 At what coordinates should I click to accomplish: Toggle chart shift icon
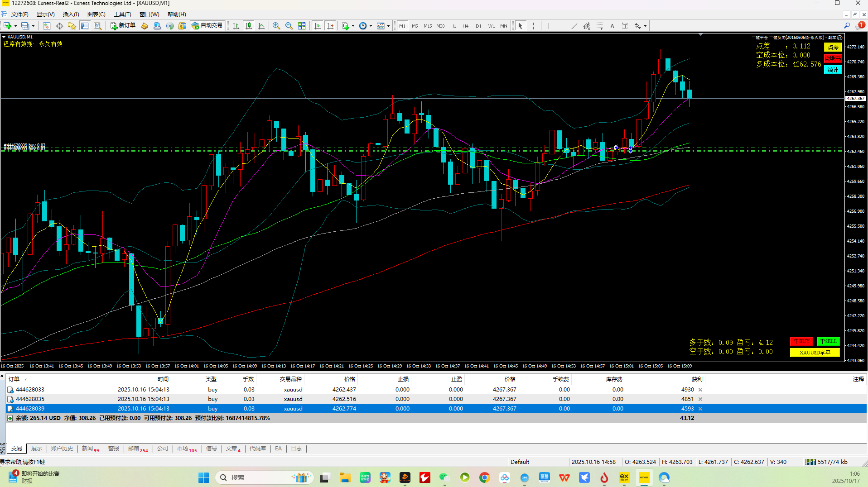coord(330,26)
